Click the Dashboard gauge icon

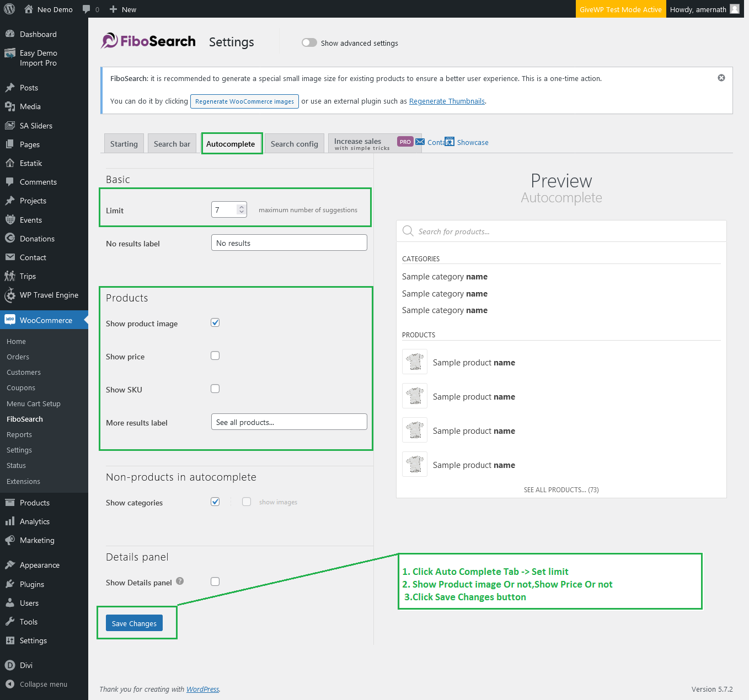[10, 34]
